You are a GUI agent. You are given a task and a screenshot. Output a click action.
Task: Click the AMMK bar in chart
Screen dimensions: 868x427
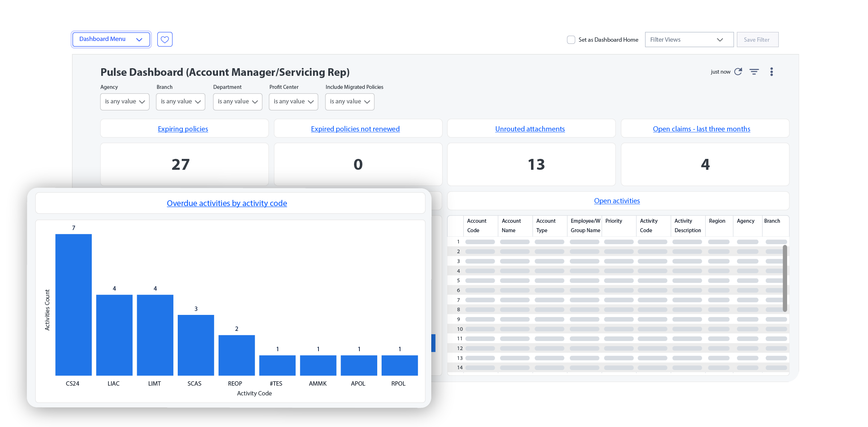[318, 365]
